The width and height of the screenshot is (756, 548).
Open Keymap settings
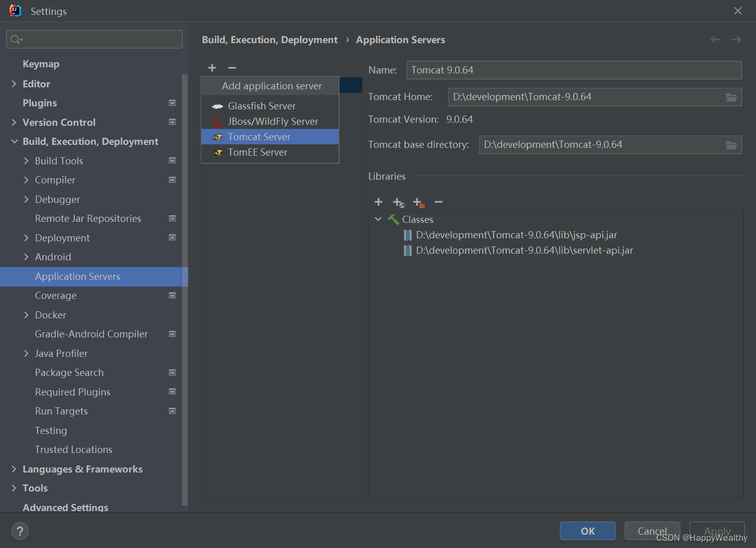pos(41,64)
